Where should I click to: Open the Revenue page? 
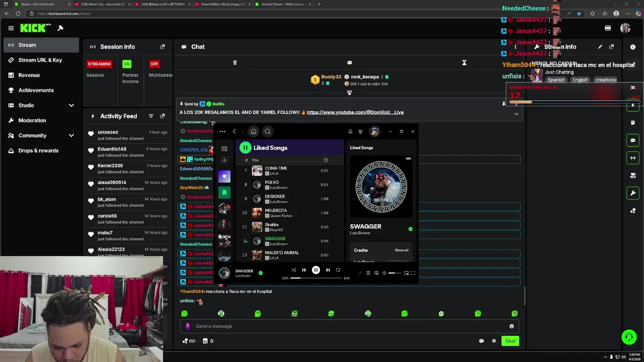point(41,75)
